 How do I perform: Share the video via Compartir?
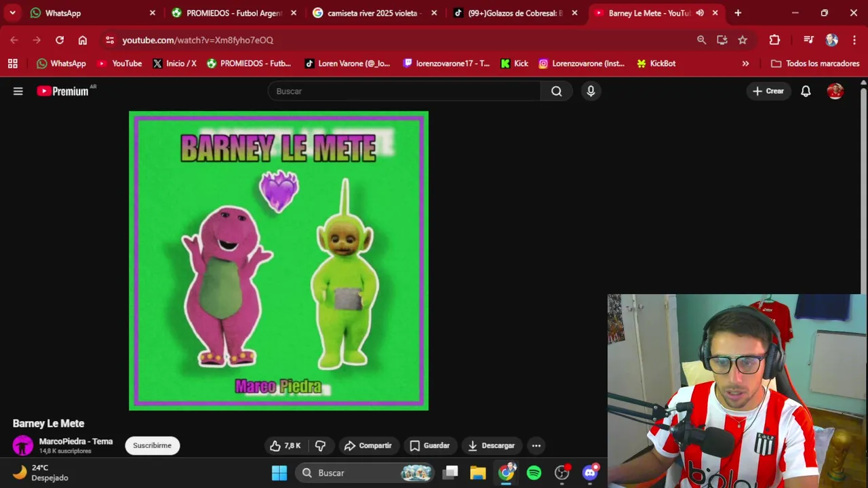368,445
